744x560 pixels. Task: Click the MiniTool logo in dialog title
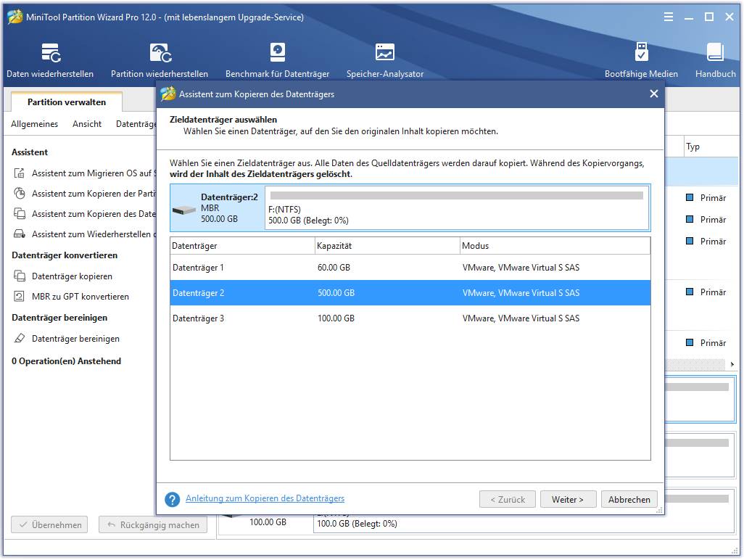click(x=168, y=94)
